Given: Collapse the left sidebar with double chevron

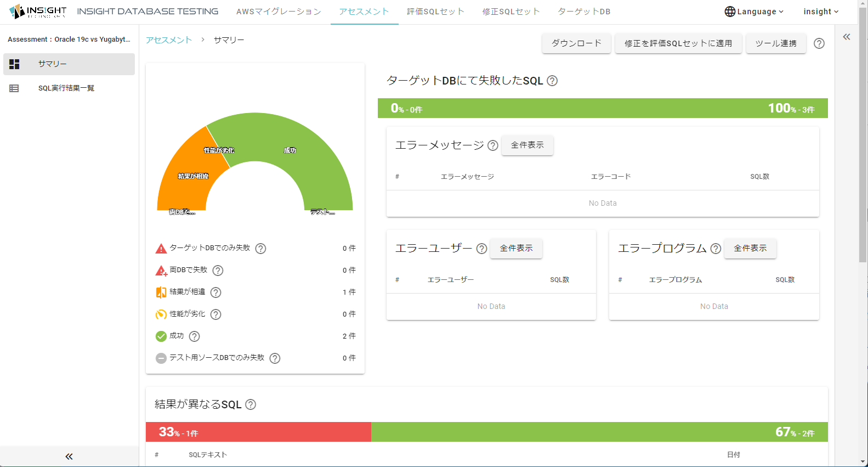Looking at the screenshot, I should click(69, 457).
